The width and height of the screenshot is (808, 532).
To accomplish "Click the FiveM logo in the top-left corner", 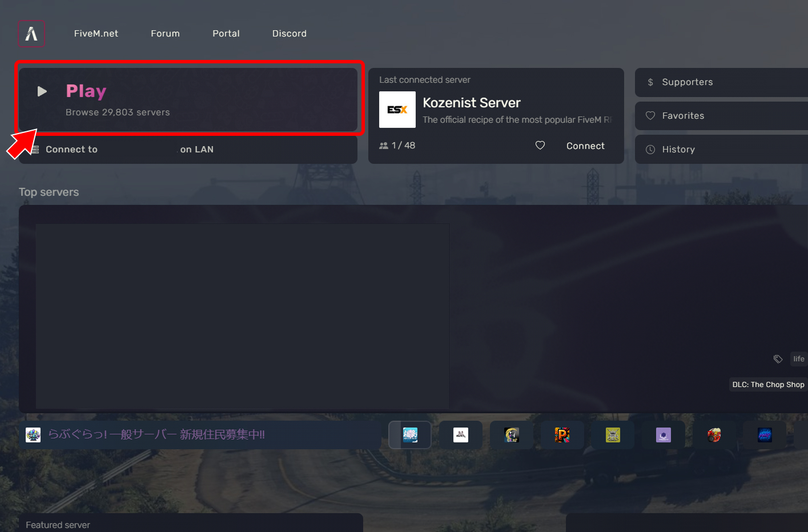I will click(31, 34).
